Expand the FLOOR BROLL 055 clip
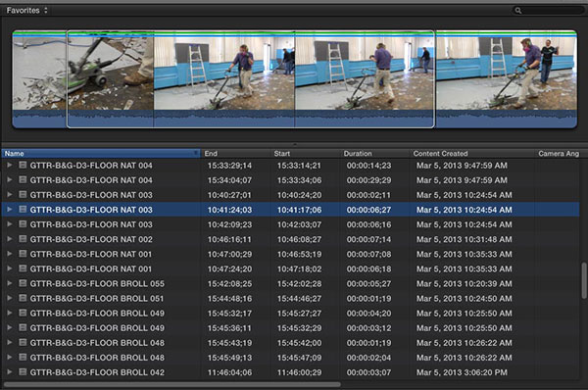588x390 pixels. pyautogui.click(x=10, y=283)
